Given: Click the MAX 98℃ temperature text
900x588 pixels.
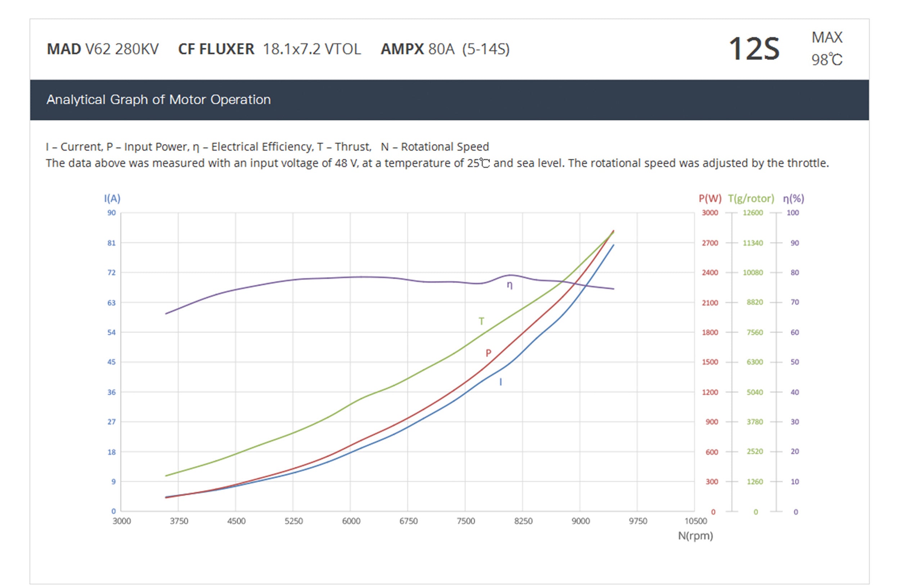Looking at the screenshot, I should pos(827,48).
